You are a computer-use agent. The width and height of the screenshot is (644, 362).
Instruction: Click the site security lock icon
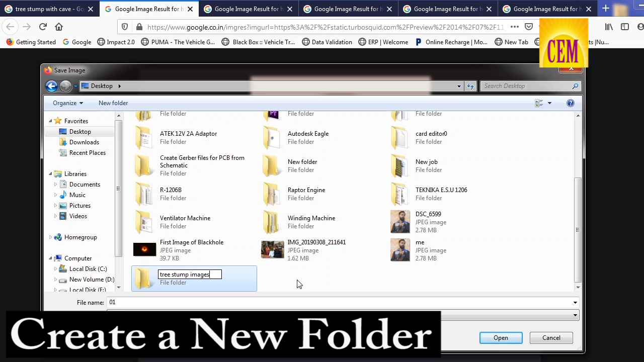(x=138, y=27)
